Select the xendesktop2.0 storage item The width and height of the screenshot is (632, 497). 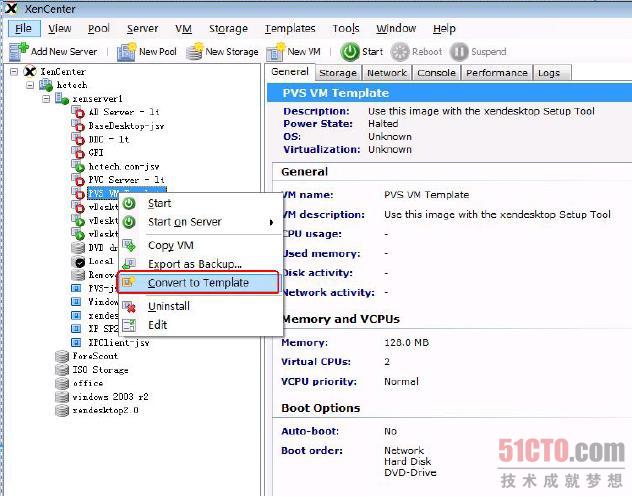105,410
